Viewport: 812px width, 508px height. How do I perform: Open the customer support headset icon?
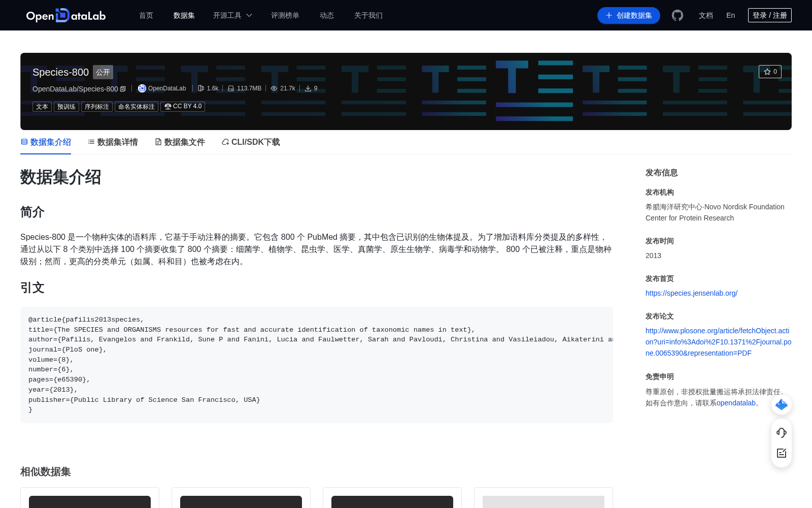(x=782, y=432)
